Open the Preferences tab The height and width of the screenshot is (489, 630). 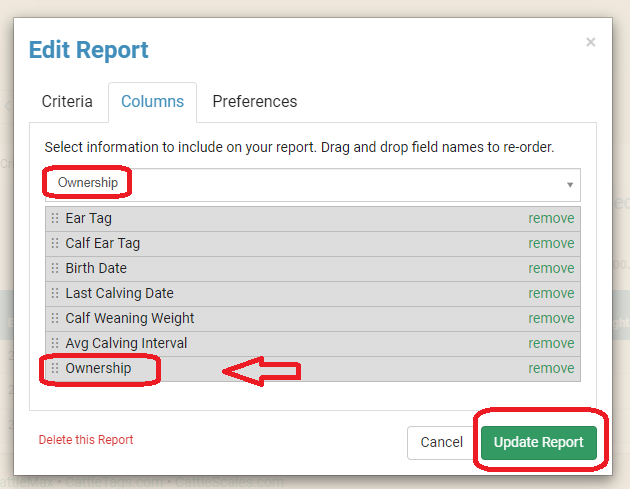point(255,102)
